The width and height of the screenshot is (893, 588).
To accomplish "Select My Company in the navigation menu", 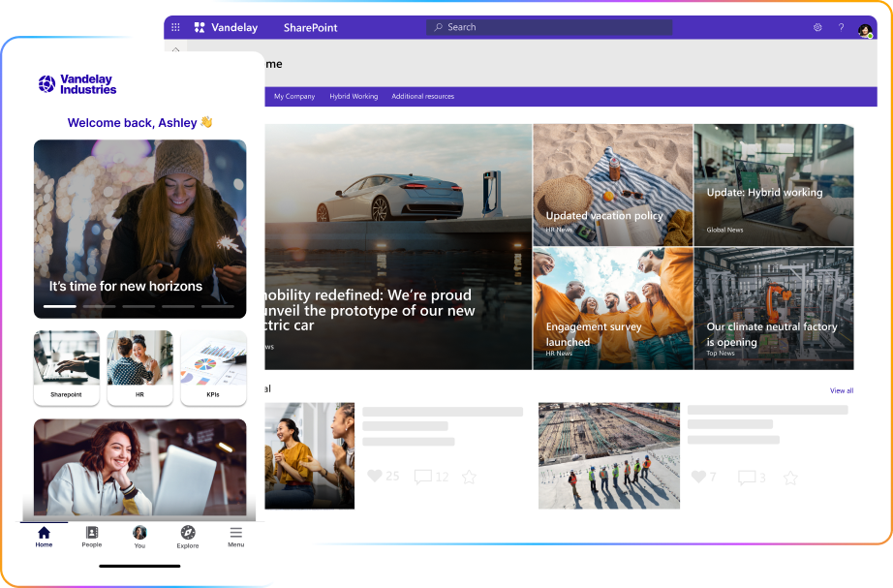I will point(293,97).
